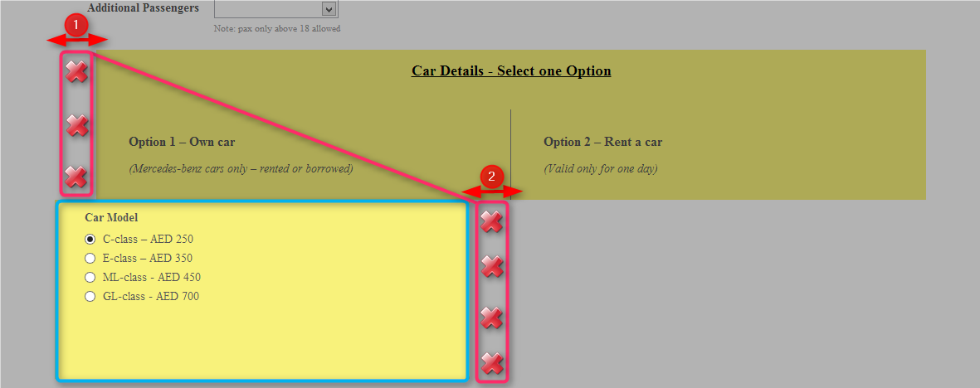Screen dimensions: 980x388
Task: Pick the ML-class - AED 450 radio button
Action: pos(90,278)
